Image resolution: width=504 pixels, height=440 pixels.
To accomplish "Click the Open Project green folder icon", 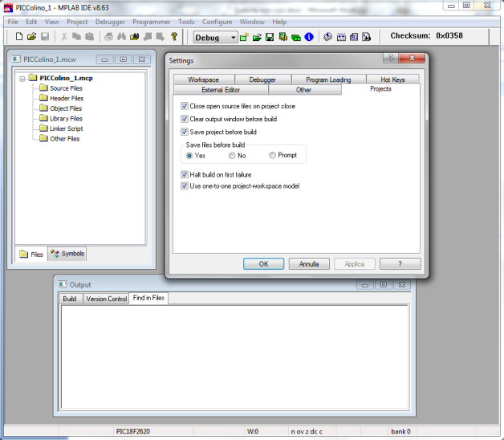I will click(257, 37).
